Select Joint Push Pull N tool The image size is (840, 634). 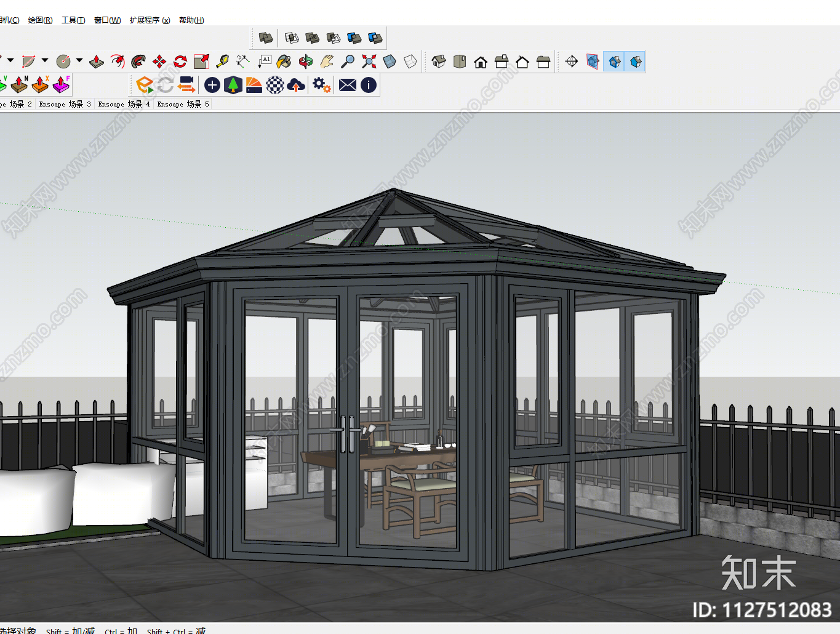20,84
